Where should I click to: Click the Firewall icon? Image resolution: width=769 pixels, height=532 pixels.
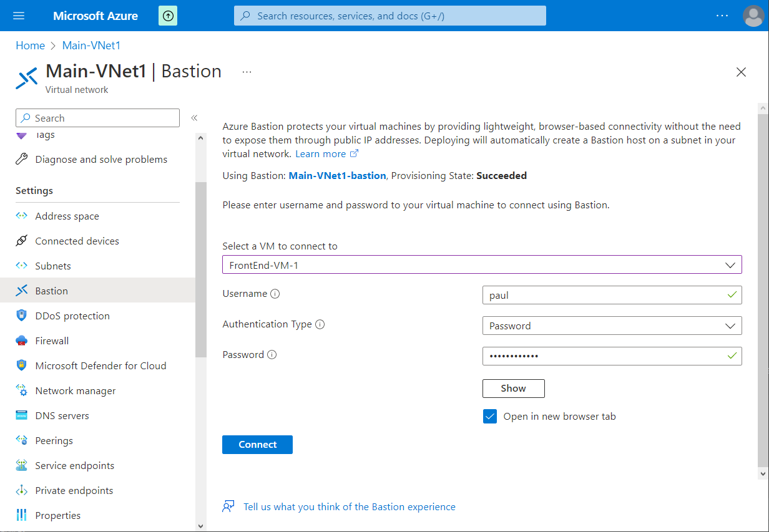22,341
